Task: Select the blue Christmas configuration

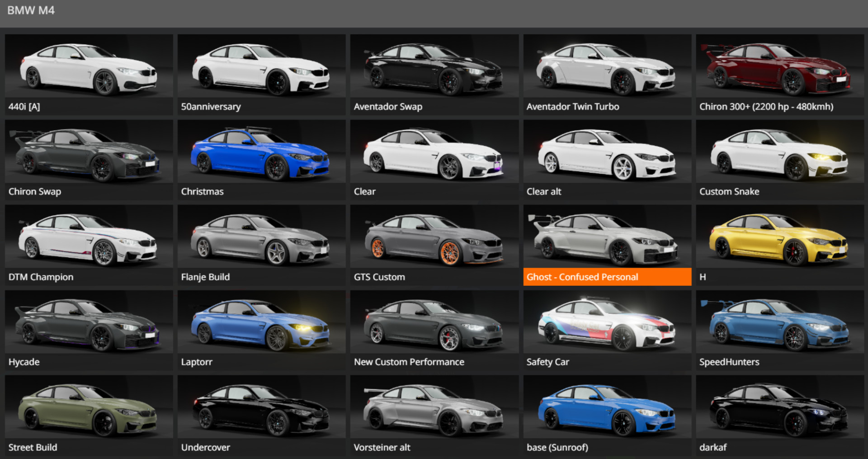Action: [x=261, y=160]
